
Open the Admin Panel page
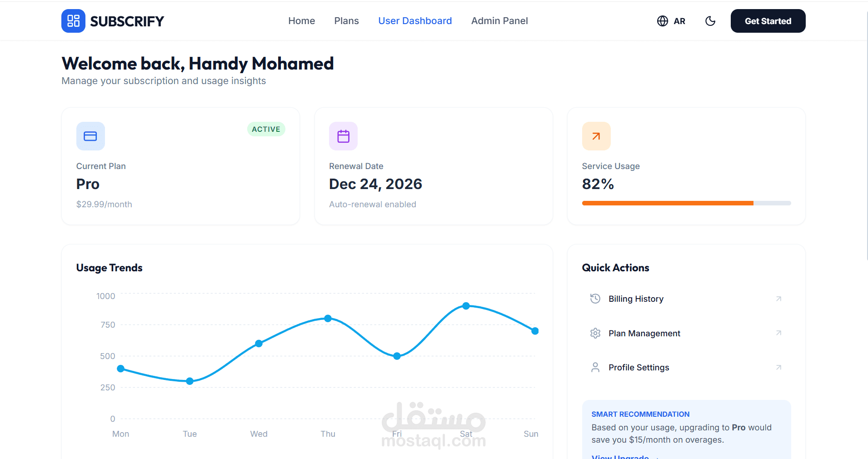(x=499, y=21)
